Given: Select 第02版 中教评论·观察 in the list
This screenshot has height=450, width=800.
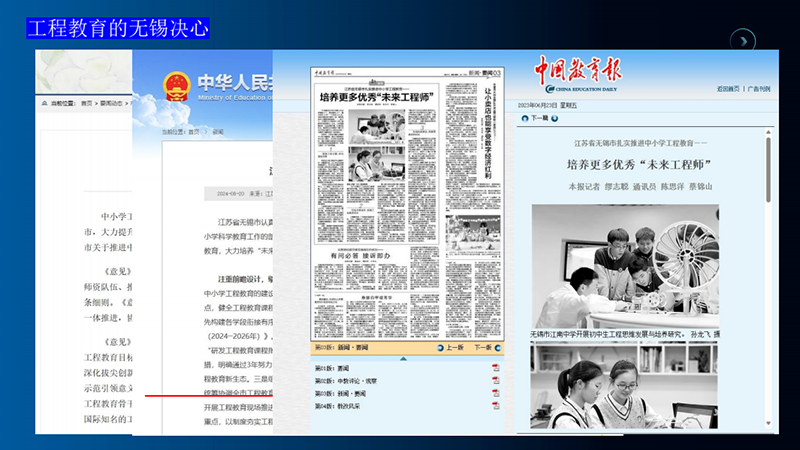Looking at the screenshot, I should click(x=345, y=381).
